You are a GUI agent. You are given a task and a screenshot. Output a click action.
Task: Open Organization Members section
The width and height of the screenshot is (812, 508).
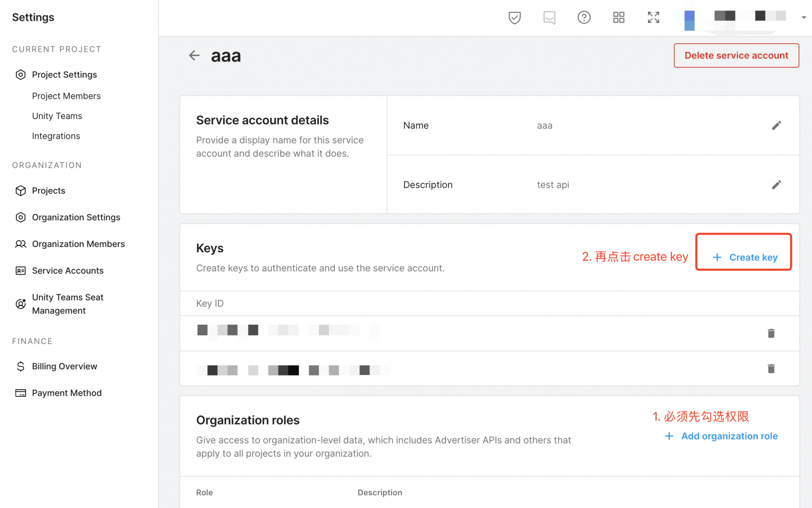tap(78, 244)
